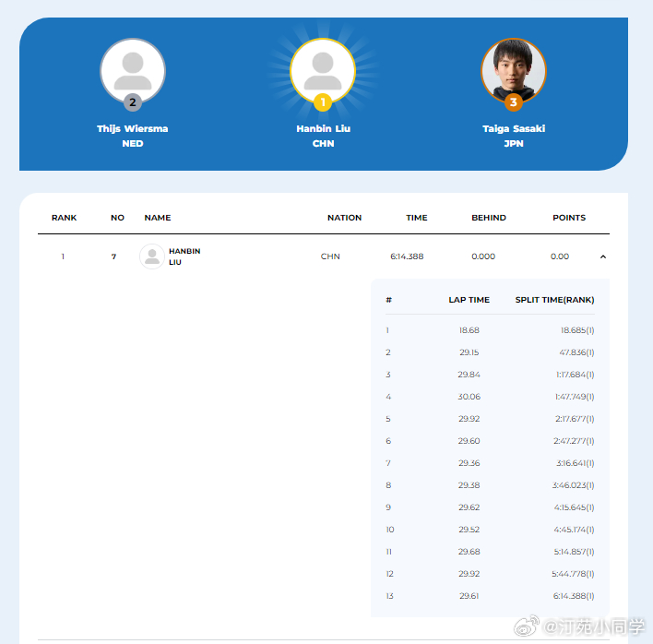Screen dimensions: 653x644
Task: Click split time 18.685(1)
Action: 577,330
